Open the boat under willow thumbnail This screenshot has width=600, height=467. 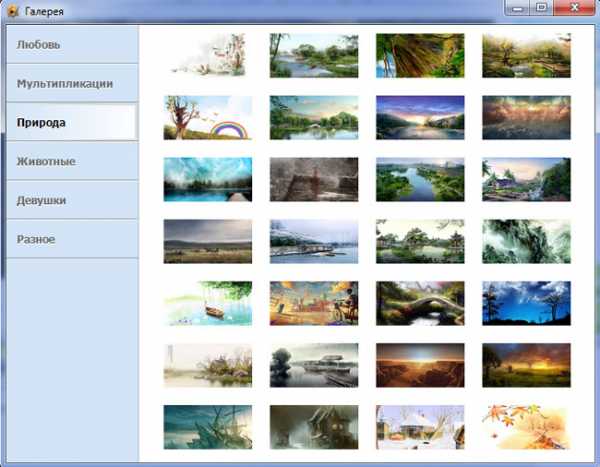point(208,303)
